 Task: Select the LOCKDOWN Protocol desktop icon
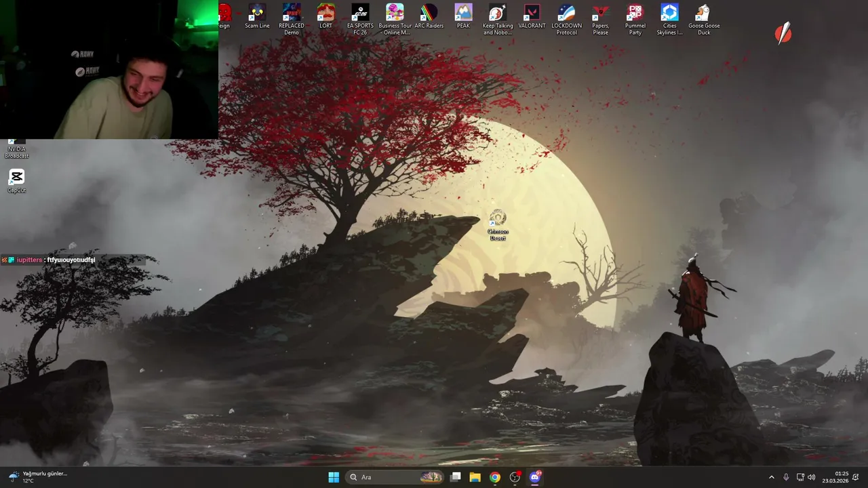coord(567,20)
